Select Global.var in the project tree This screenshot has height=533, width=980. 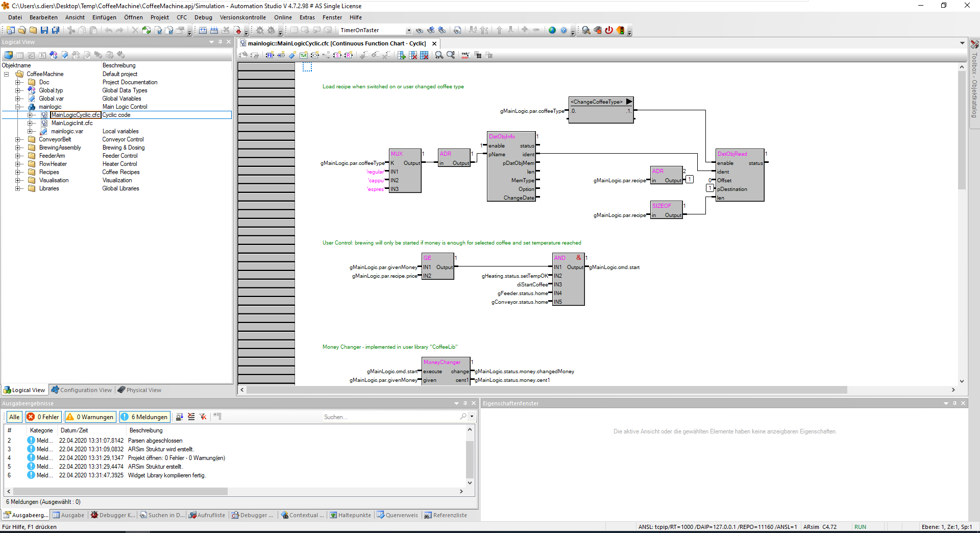click(x=52, y=99)
